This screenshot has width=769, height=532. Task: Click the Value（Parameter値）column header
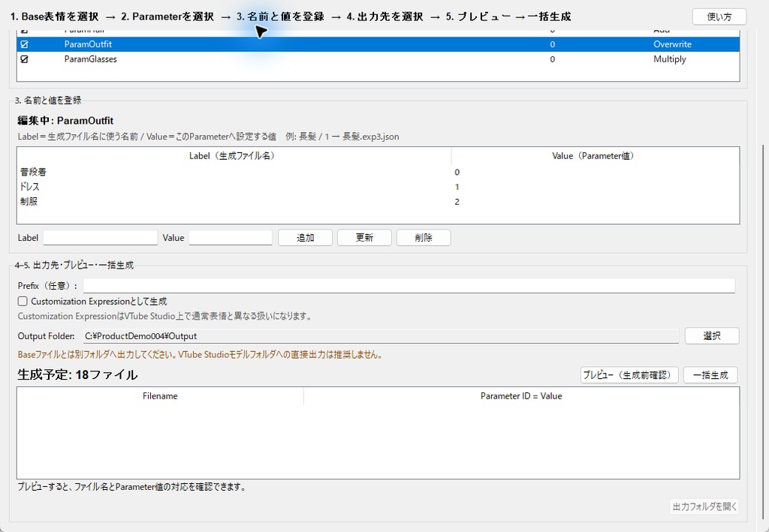point(595,156)
